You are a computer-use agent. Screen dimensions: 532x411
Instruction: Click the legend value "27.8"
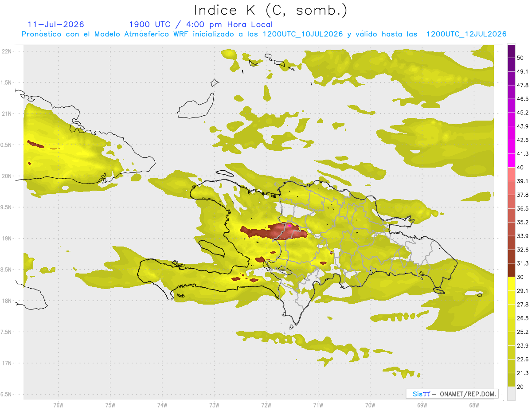[523, 304]
